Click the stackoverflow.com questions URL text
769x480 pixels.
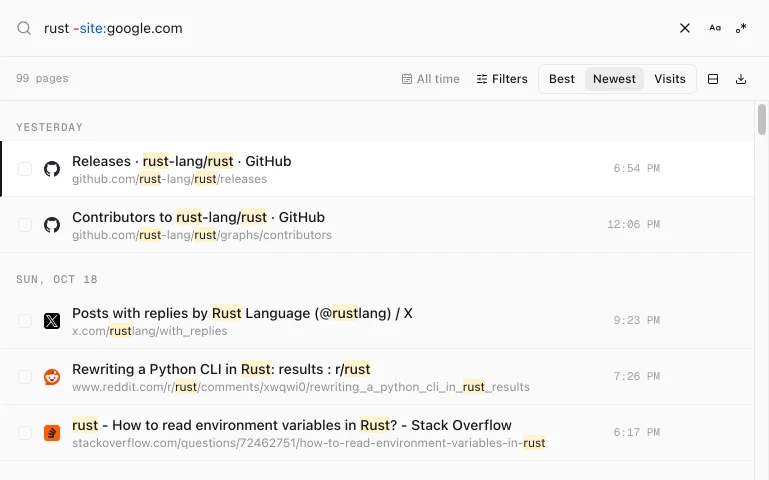(x=308, y=443)
